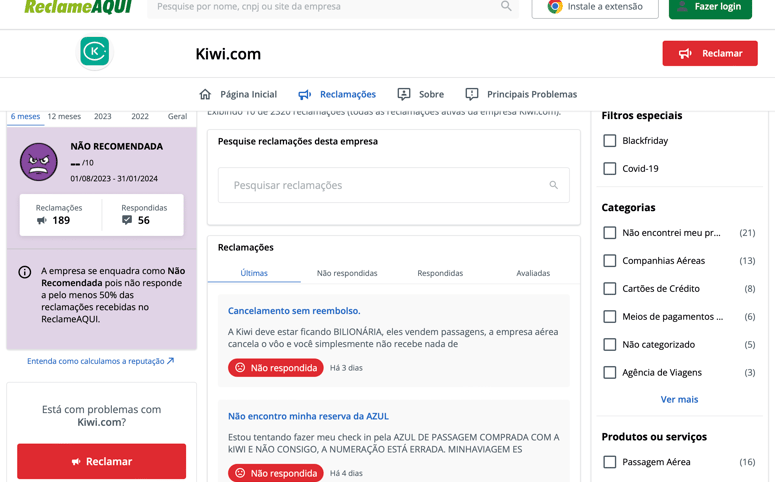Focus the Pesquisar reclamações input
775x482 pixels.
[x=393, y=185]
